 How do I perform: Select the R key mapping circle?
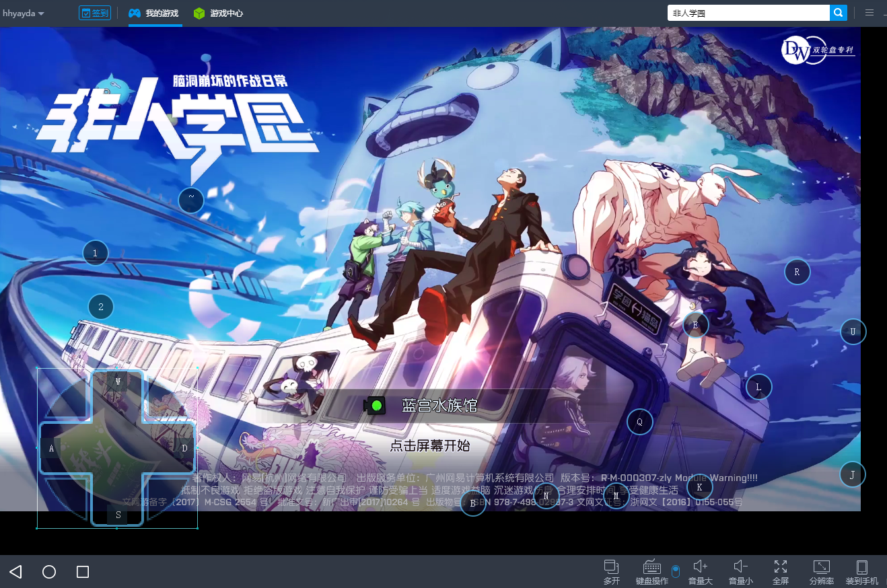[797, 272]
